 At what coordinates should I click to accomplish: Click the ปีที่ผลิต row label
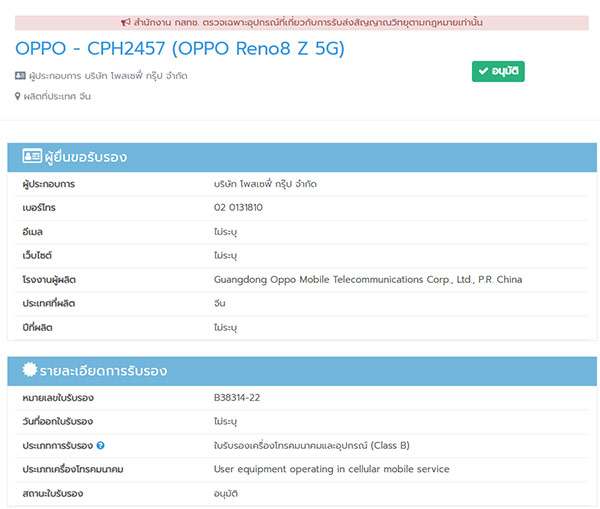coord(38,327)
